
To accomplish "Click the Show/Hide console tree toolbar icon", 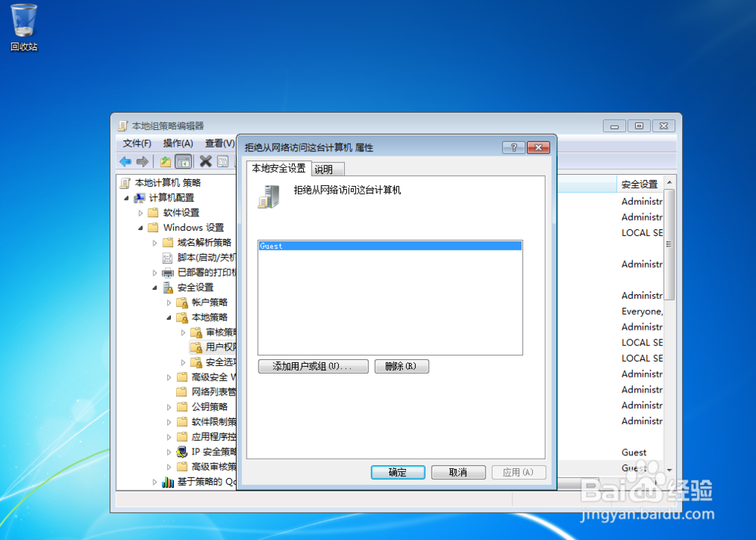I will (184, 161).
